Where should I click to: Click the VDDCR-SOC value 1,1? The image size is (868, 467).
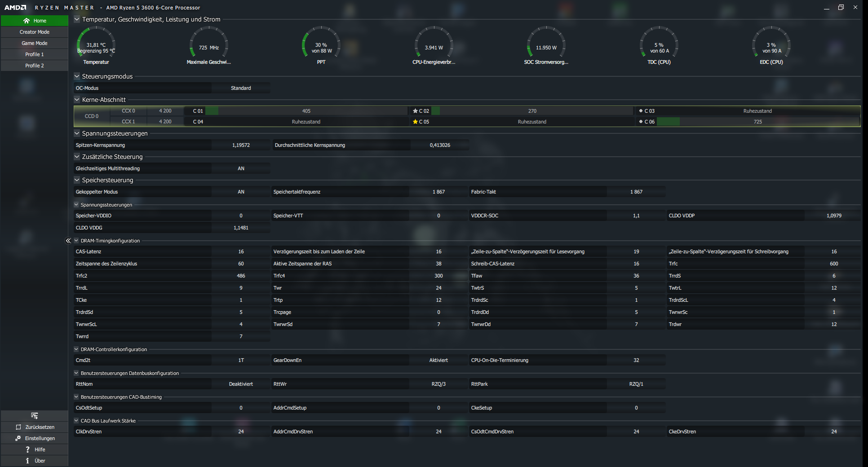pos(636,216)
